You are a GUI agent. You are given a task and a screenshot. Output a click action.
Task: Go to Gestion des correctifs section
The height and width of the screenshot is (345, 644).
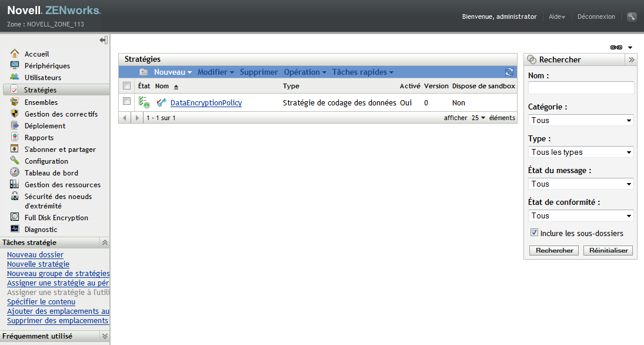point(61,114)
